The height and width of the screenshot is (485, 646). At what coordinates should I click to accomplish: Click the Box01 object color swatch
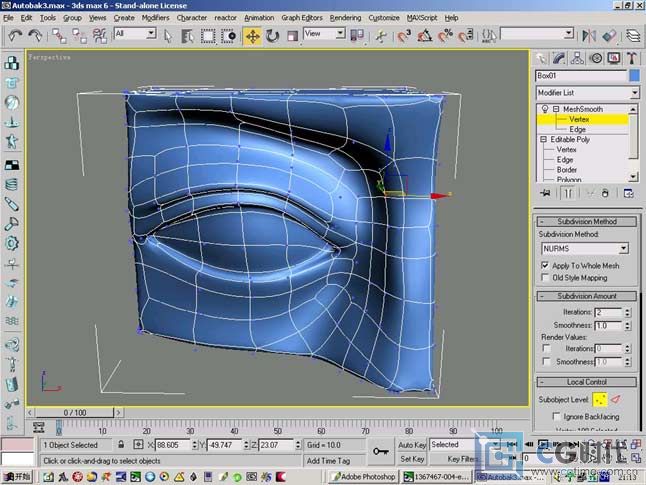pos(633,76)
